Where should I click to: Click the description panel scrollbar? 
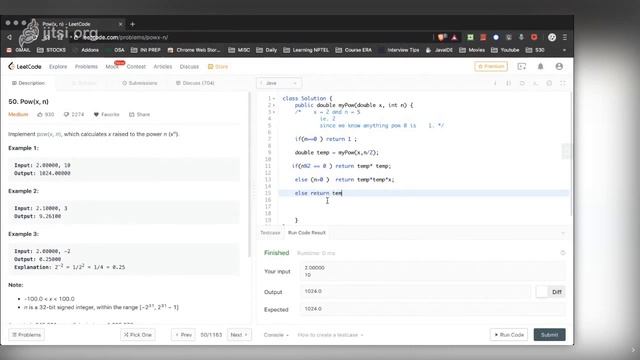[250, 176]
